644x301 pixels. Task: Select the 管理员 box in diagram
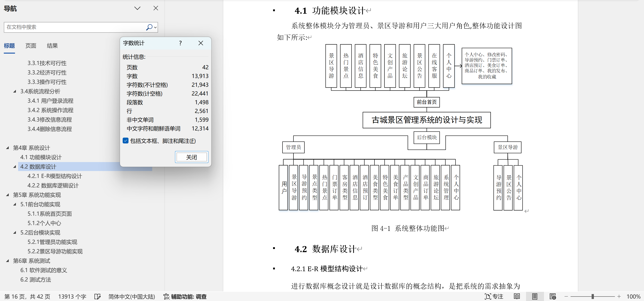click(x=293, y=147)
